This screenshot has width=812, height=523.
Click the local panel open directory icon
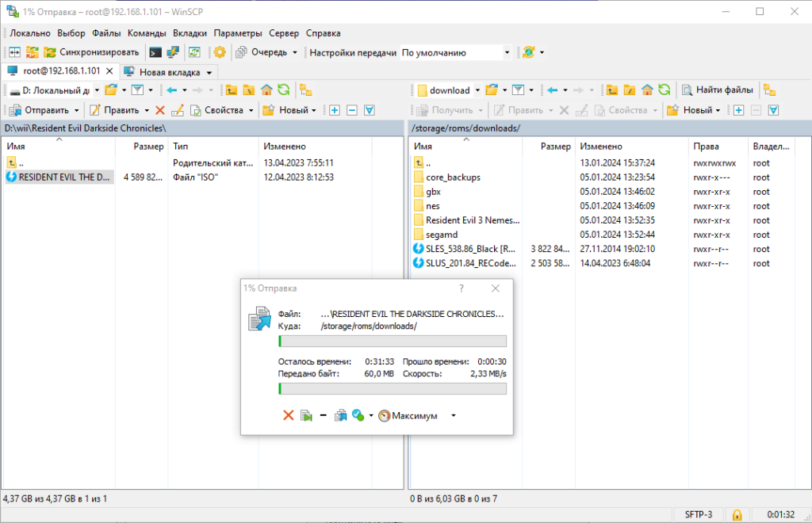(x=111, y=90)
